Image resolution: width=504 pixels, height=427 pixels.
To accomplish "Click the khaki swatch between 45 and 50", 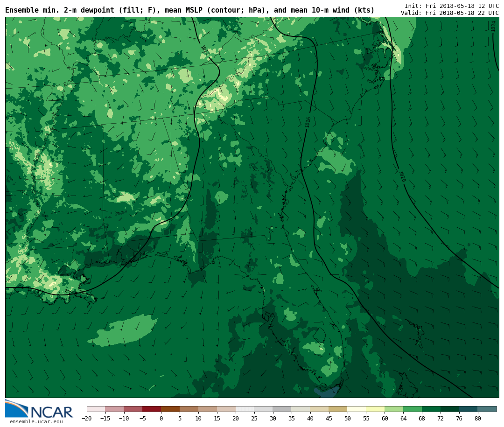I will pyautogui.click(x=338, y=409).
